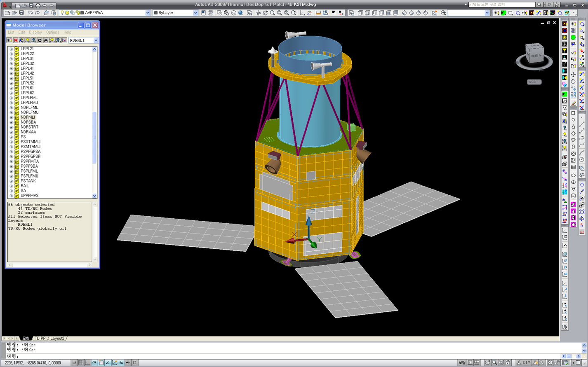Click the Save icon in the standard toolbar
This screenshot has height=367, width=588.
[x=21, y=13]
